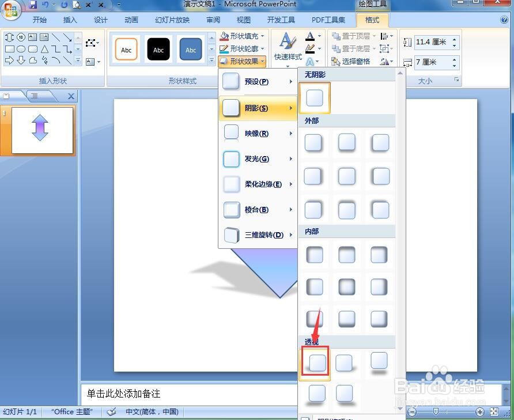The height and width of the screenshot is (420, 514).
Task: Open Reflection effects submenu
Action: point(258,134)
